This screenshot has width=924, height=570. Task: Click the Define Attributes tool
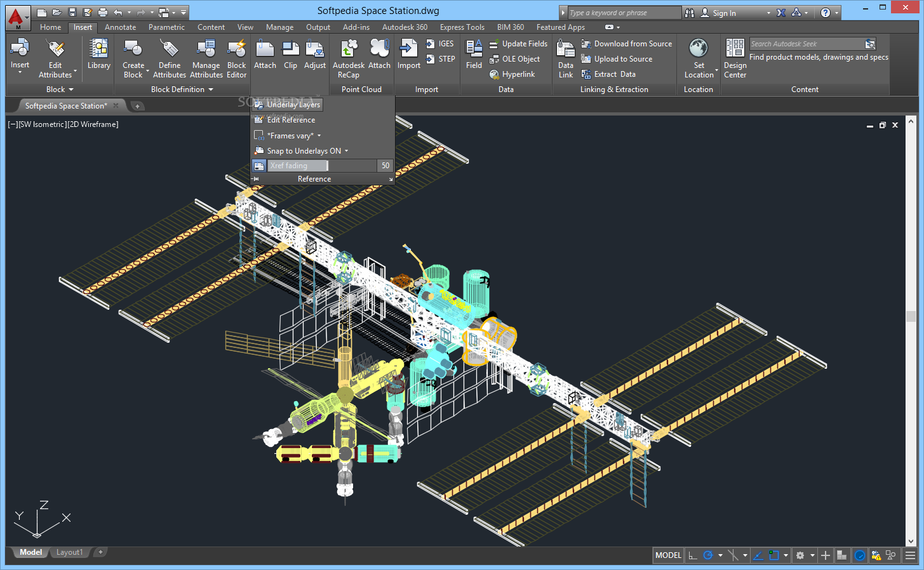point(170,58)
